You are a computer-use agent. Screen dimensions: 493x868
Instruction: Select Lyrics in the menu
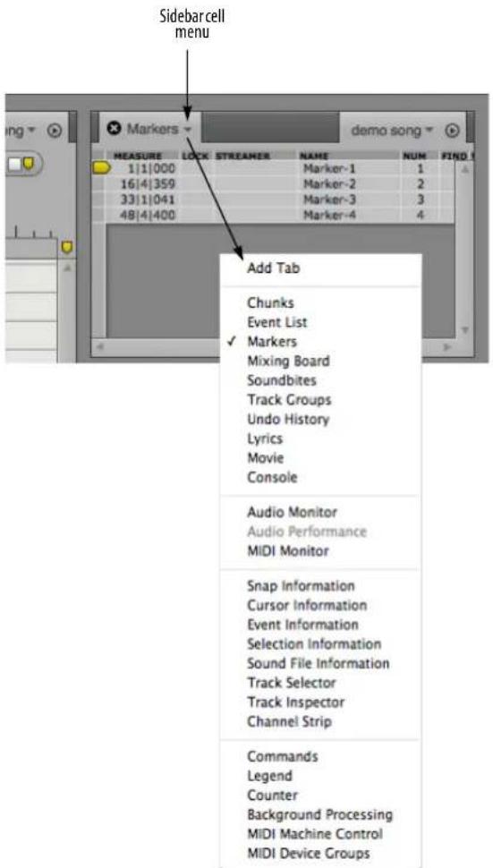(265, 438)
